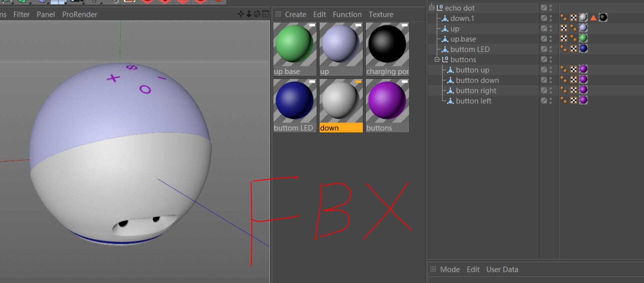Image resolution: width=644 pixels, height=283 pixels.
Task: Select the UVW checker tag on up
Action: 564,28
